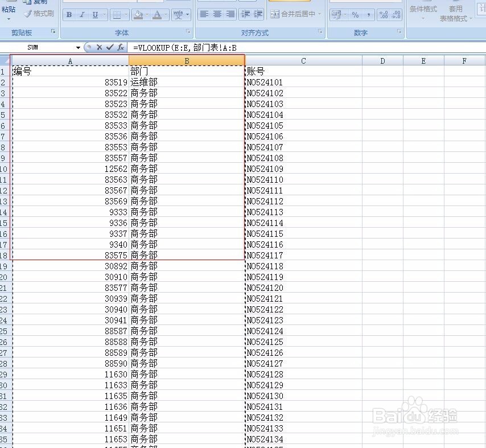Align text to the right
486x448 pixels.
230,14
